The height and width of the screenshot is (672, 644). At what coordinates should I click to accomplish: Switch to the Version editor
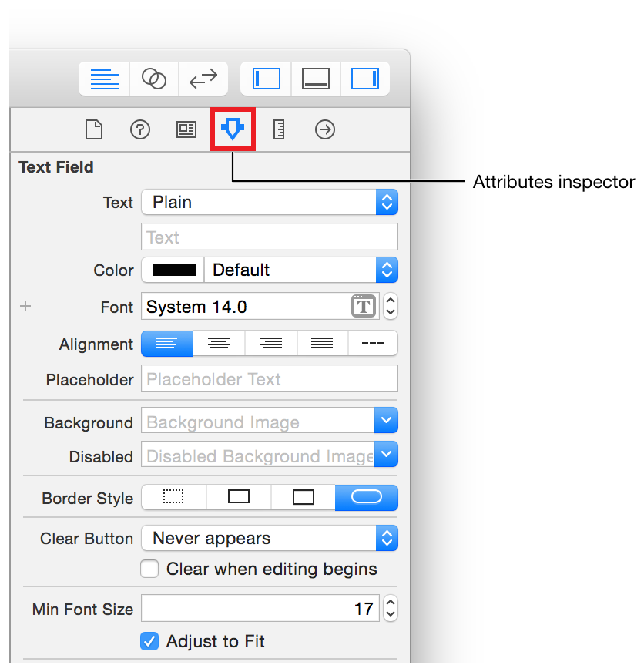pyautogui.click(x=203, y=79)
